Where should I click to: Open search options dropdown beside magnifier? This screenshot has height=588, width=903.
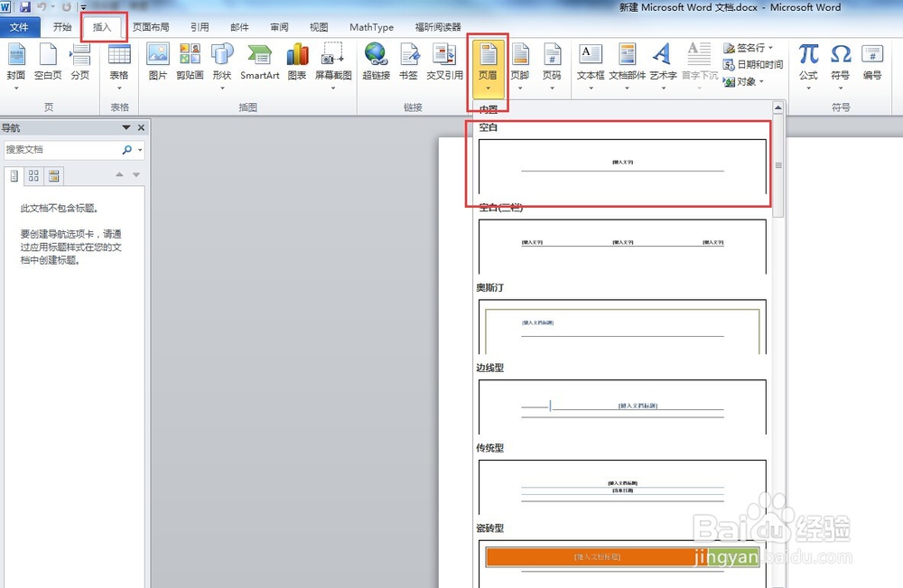(140, 150)
